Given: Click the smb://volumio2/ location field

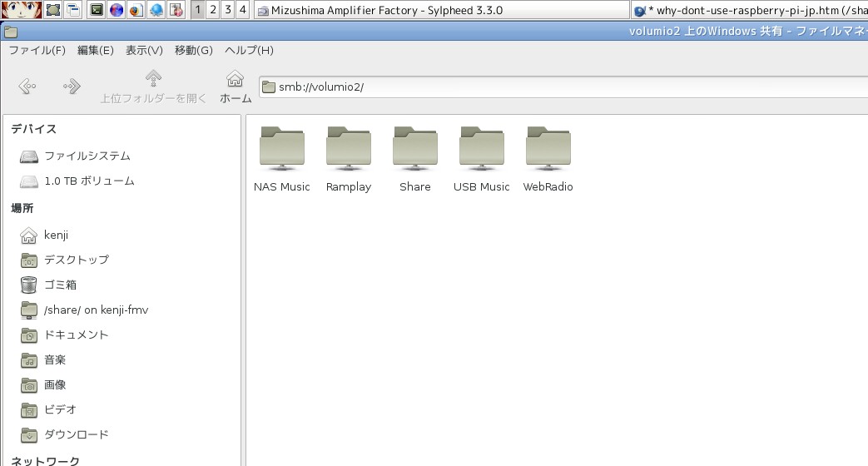Looking at the screenshot, I should tap(558, 87).
